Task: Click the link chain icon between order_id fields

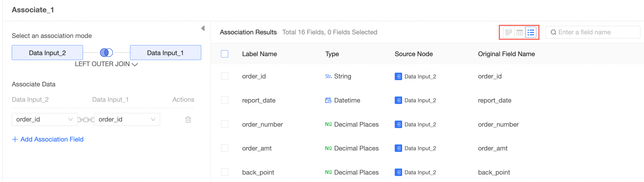Action: 86,119
